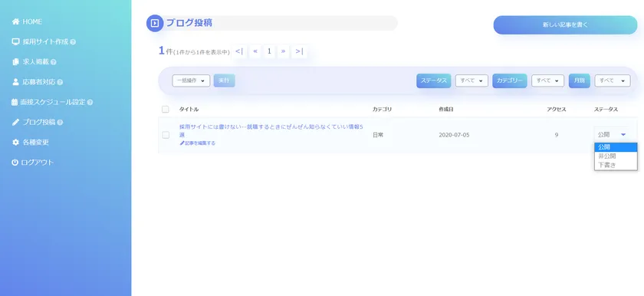Click the 作成日 column header
The width and height of the screenshot is (644, 296).
point(446,109)
